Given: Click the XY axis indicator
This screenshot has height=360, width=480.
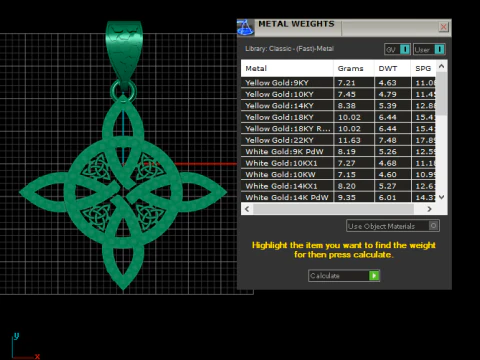Looking at the screenshot, I should (26, 346).
